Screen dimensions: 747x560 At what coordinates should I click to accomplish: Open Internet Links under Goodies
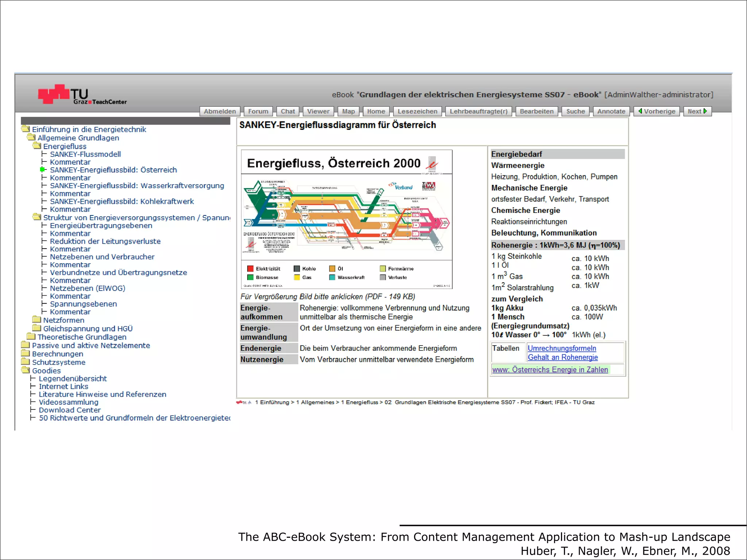point(63,386)
